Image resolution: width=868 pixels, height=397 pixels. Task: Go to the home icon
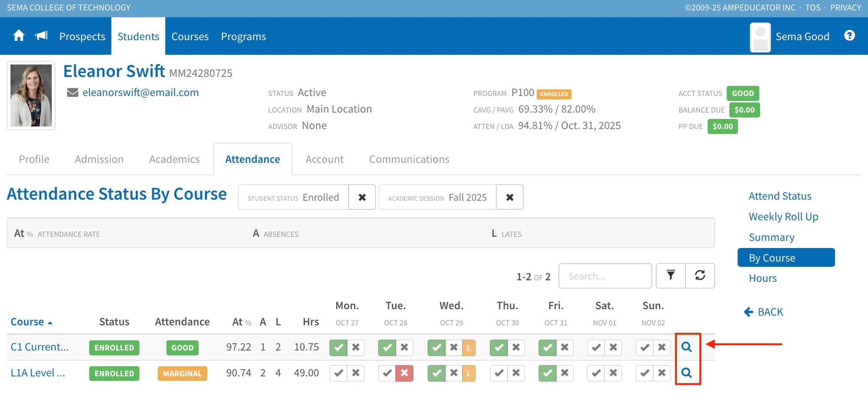(19, 36)
